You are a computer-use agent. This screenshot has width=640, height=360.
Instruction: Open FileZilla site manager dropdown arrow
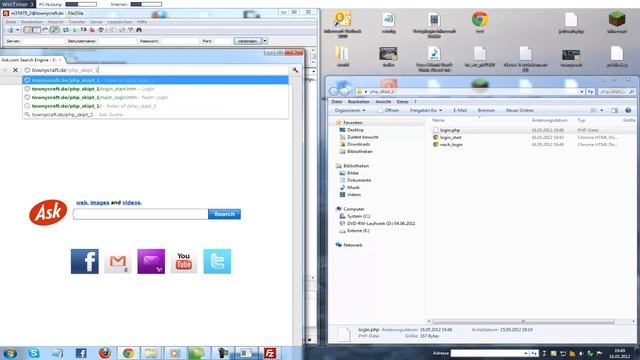click(17, 30)
